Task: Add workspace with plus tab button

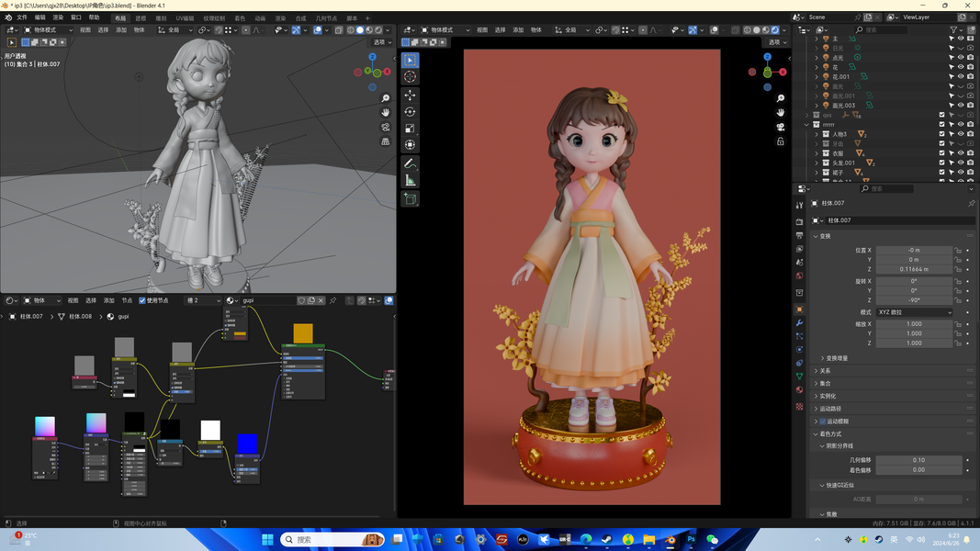Action: tap(367, 18)
